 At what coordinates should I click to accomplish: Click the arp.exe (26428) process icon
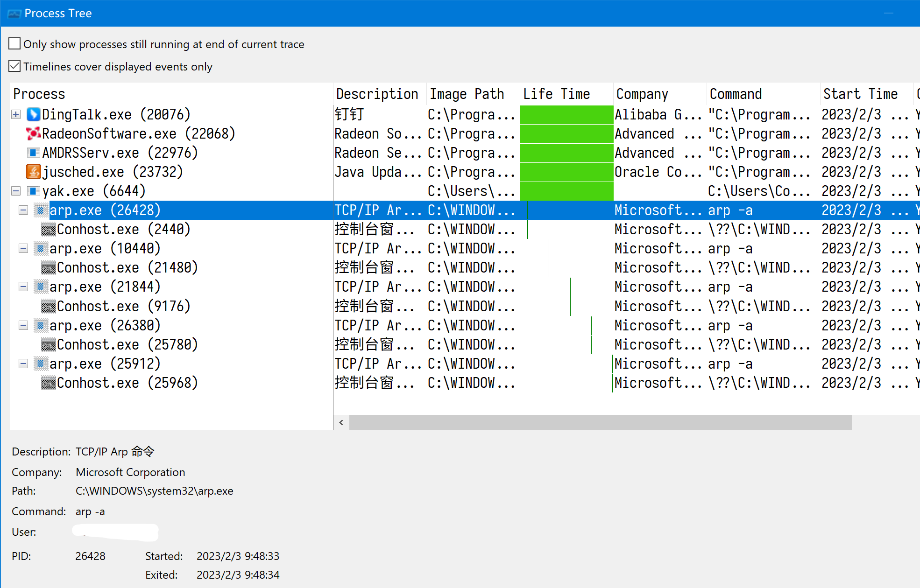click(41, 210)
